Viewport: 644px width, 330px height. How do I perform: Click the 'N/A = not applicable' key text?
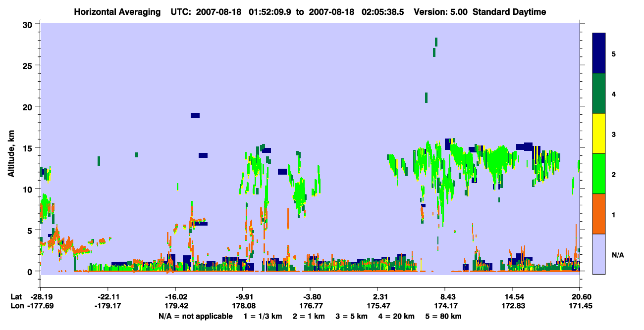[196, 316]
